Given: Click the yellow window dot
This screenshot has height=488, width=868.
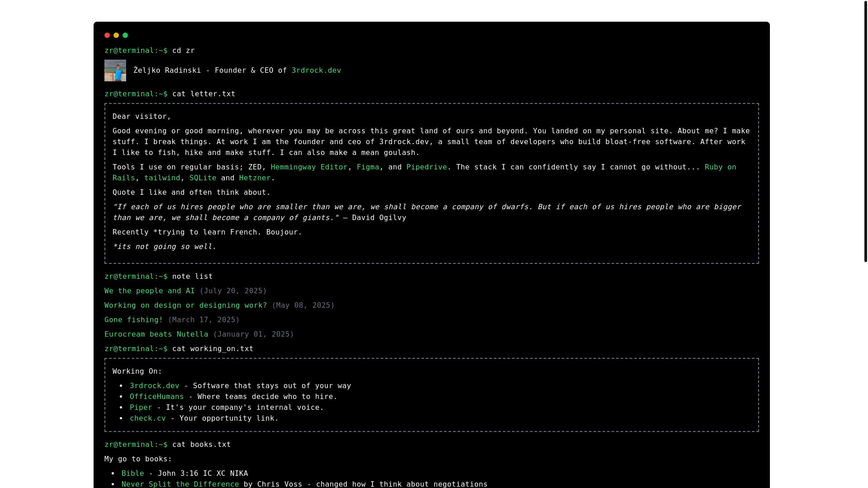Looking at the screenshot, I should point(116,35).
